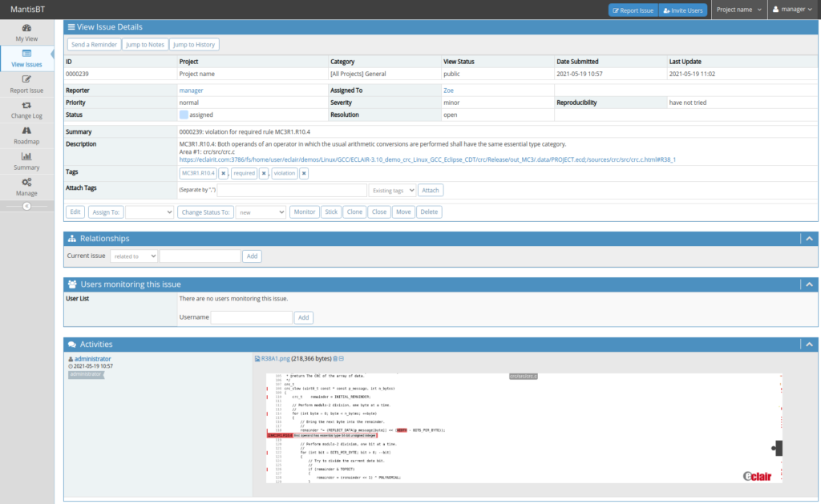This screenshot has width=821, height=504.
Task: Open My View from the sidebar
Action: click(x=26, y=32)
